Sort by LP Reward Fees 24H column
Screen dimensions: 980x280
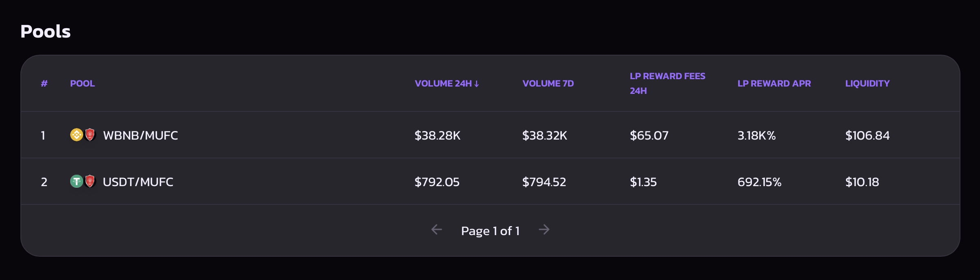[x=667, y=83]
